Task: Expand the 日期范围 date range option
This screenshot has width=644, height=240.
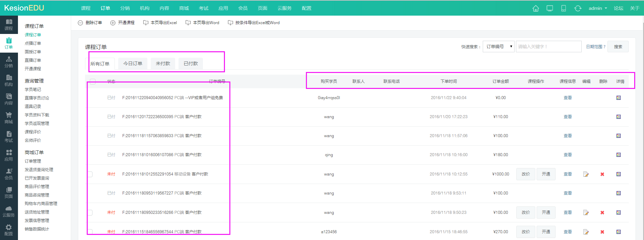Action: (x=596, y=47)
